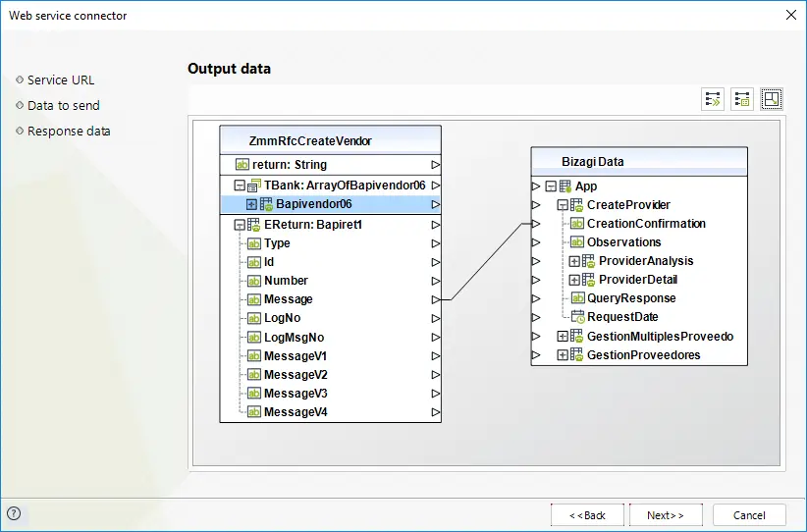807x532 pixels.
Task: Select the MessageV1 attribute row
Action: click(331, 356)
